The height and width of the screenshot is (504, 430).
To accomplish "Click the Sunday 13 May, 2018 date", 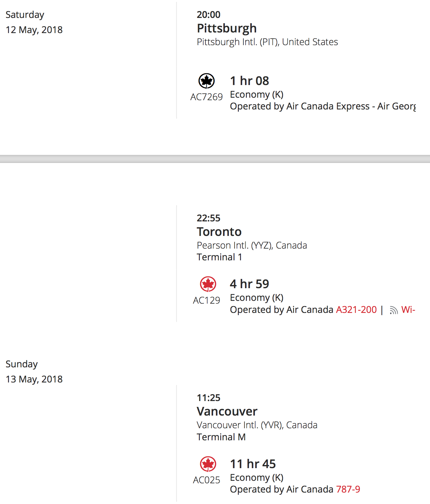I will tap(34, 372).
